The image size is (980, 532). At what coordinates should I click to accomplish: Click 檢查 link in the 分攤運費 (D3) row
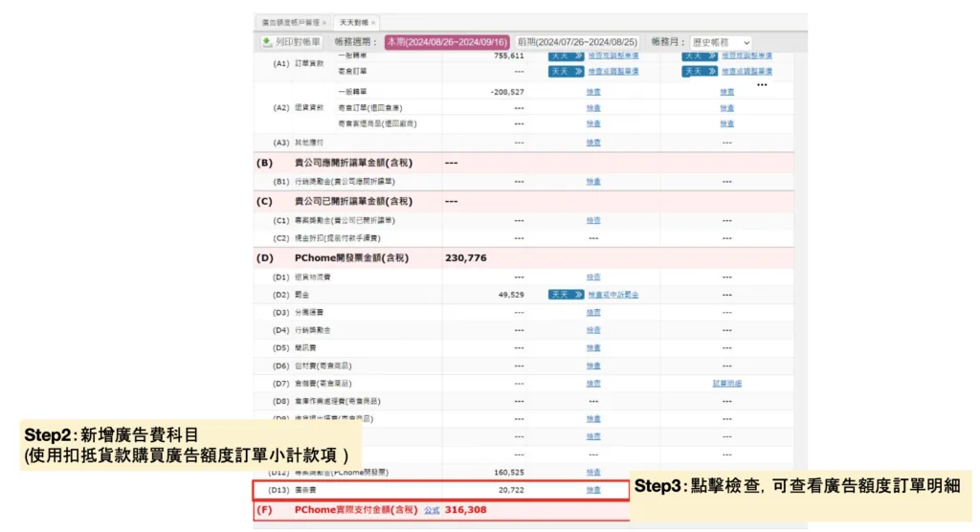[x=593, y=312]
